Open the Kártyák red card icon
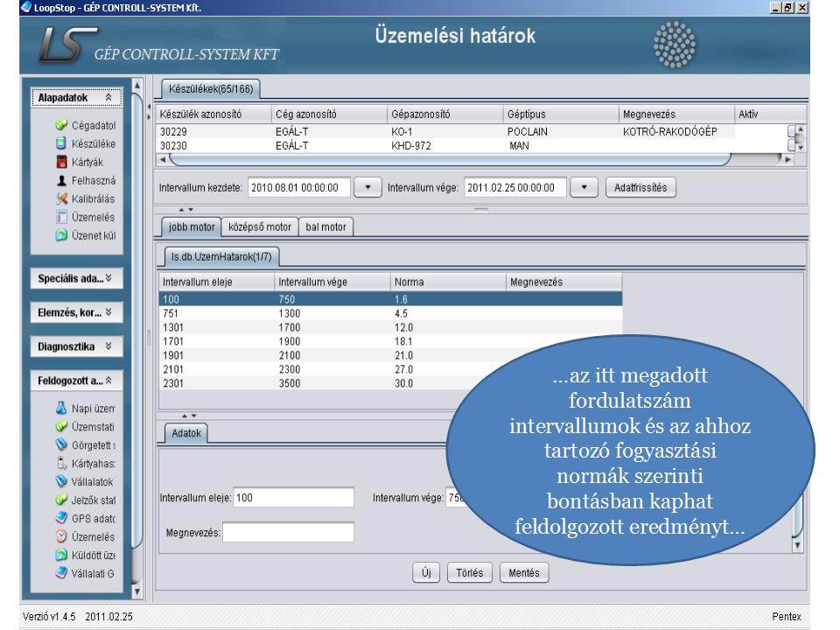Screen dimensions: 840x630 [x=61, y=162]
